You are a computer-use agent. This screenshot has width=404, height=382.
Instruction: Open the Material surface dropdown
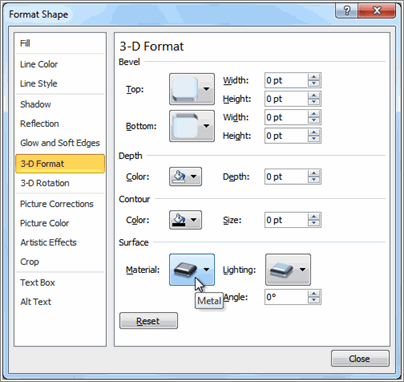pyautogui.click(x=192, y=270)
